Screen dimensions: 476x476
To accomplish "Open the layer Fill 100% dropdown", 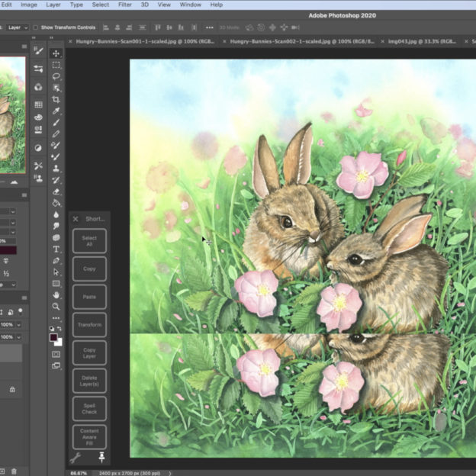I will (19, 337).
